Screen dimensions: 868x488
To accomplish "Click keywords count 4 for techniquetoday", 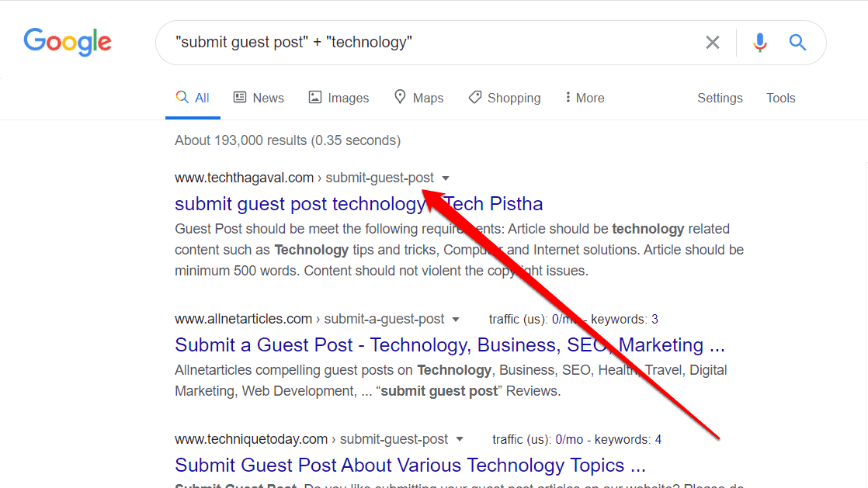I will [x=658, y=439].
